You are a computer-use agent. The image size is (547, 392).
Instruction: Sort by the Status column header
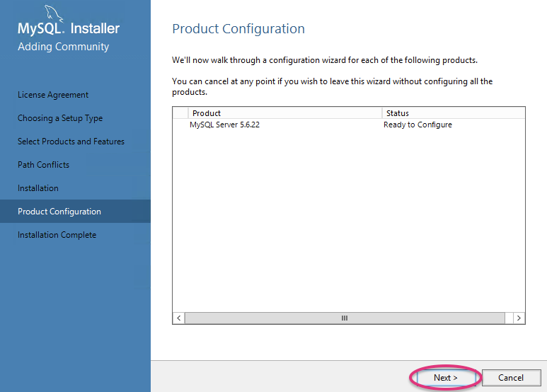(453, 113)
